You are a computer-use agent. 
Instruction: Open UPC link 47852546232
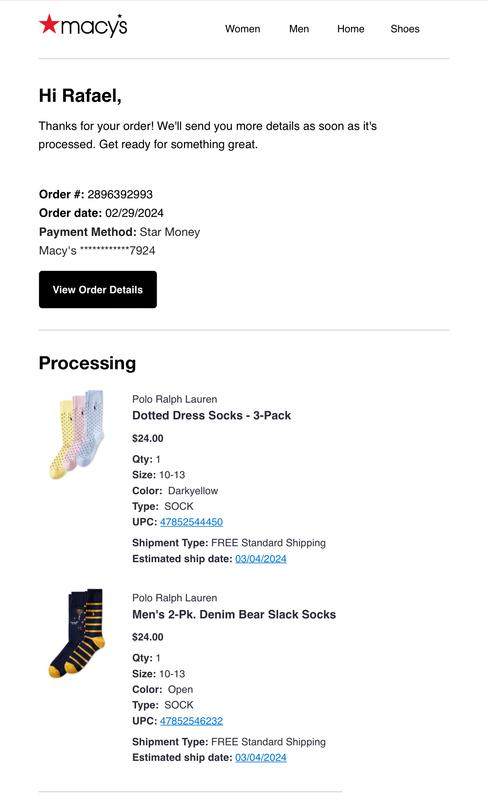tap(191, 721)
